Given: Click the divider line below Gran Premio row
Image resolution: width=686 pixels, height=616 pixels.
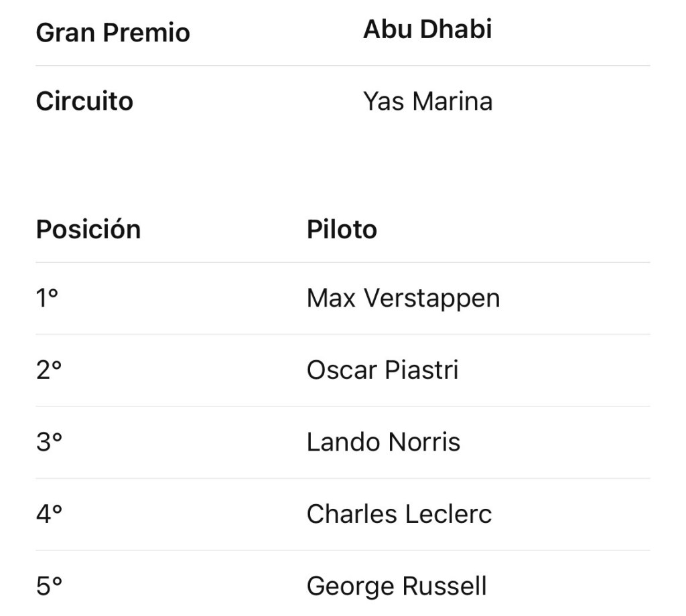Looking at the screenshot, I should tap(343, 66).
